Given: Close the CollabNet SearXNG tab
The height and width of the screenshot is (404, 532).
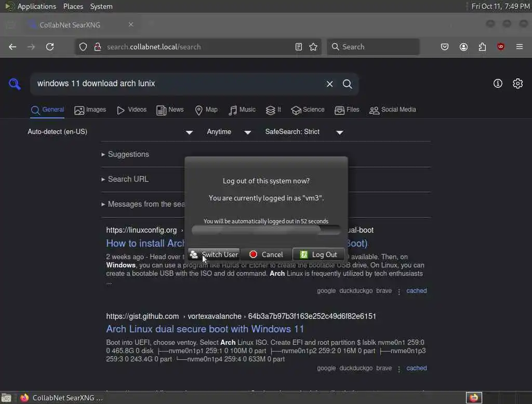Looking at the screenshot, I should coord(131,24).
